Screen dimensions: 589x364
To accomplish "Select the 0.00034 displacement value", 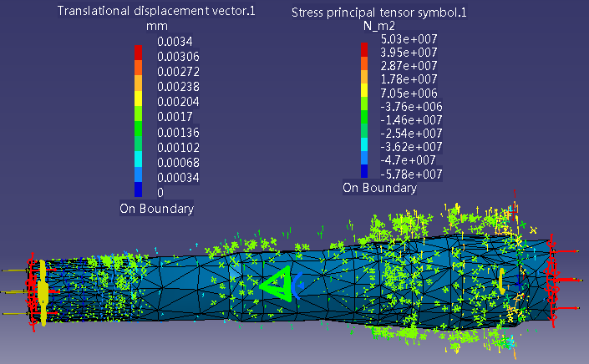I will pos(178,178).
